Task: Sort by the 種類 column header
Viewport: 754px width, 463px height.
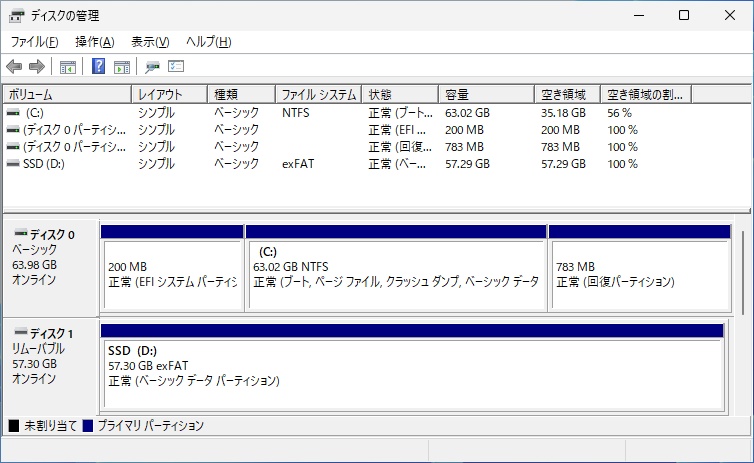Action: 241,94
